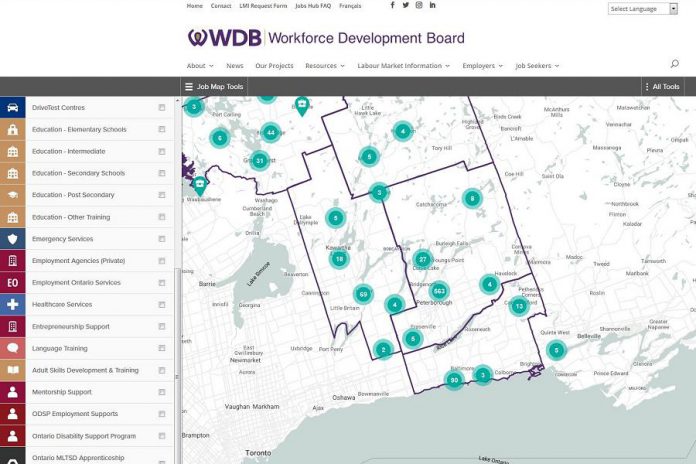696x464 pixels.
Task: Click the Adult Skills Development book icon
Action: click(12, 370)
